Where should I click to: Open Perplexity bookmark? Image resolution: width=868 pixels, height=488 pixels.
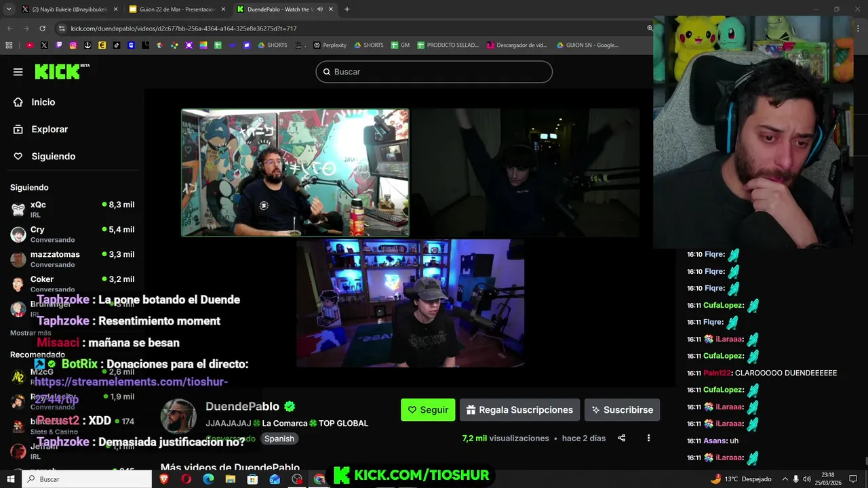click(330, 45)
